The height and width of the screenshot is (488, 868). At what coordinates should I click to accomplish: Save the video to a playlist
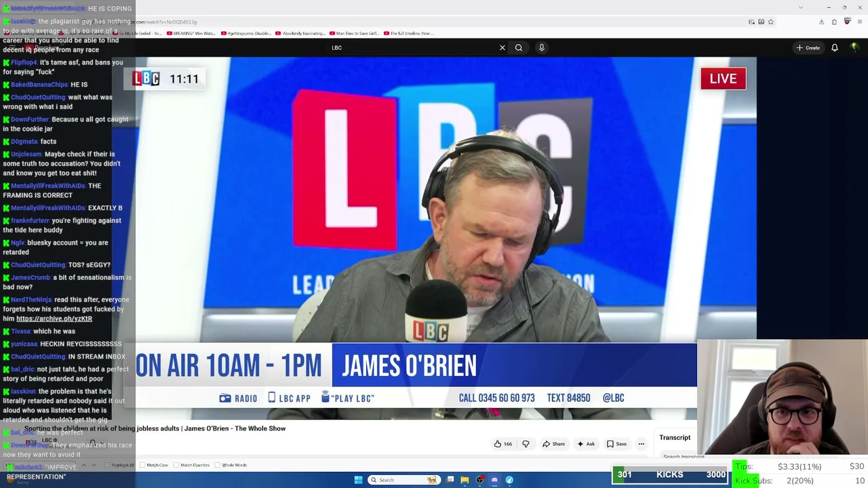pos(616,444)
